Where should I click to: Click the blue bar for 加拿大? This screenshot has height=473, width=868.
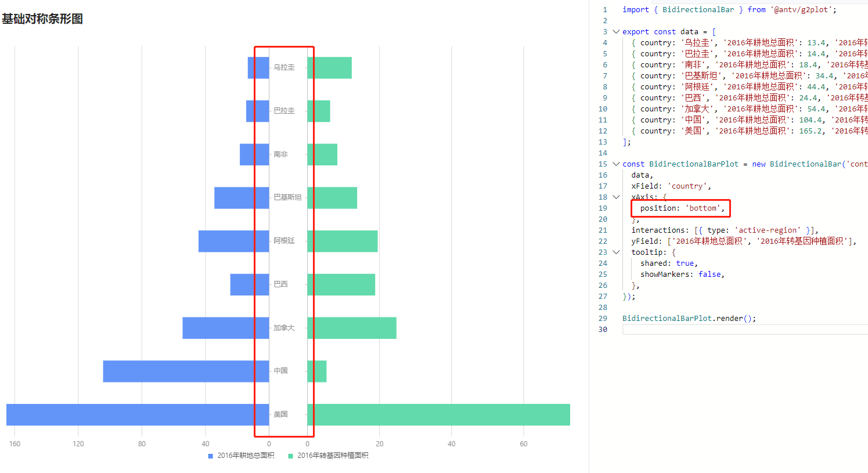click(x=226, y=327)
